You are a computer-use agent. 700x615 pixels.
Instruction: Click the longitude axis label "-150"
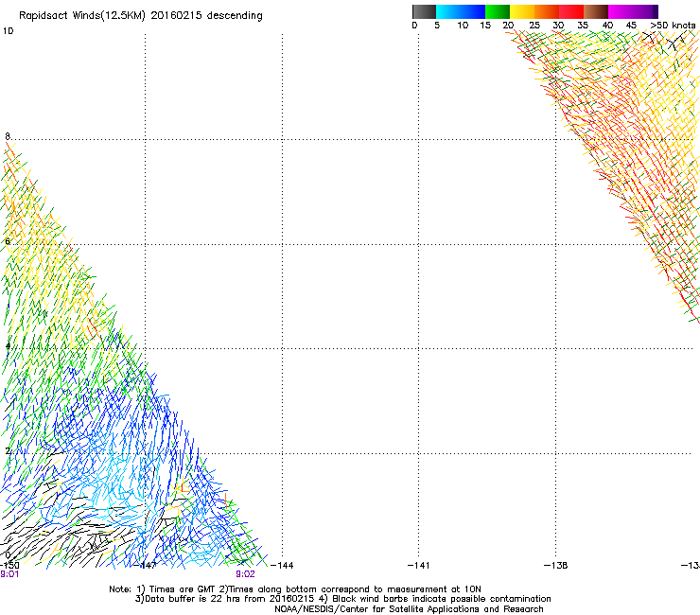9,565
